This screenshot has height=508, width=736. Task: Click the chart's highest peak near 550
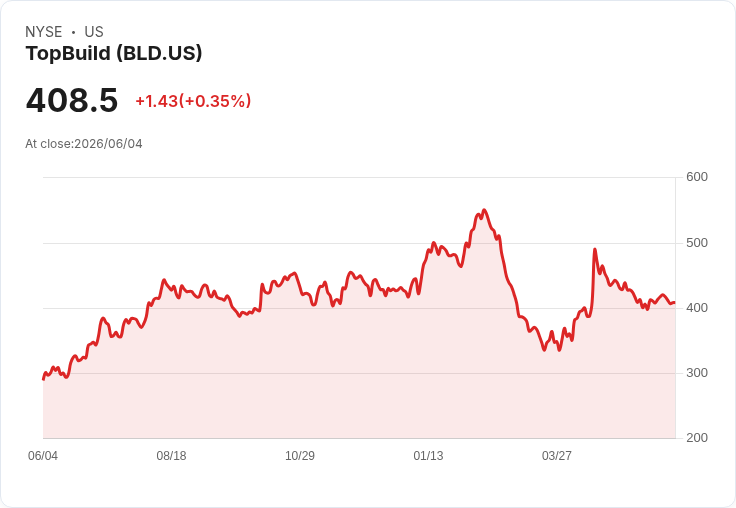[484, 210]
